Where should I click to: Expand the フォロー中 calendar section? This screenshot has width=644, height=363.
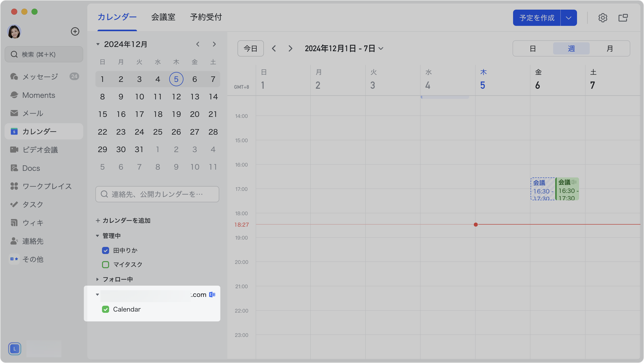click(97, 279)
